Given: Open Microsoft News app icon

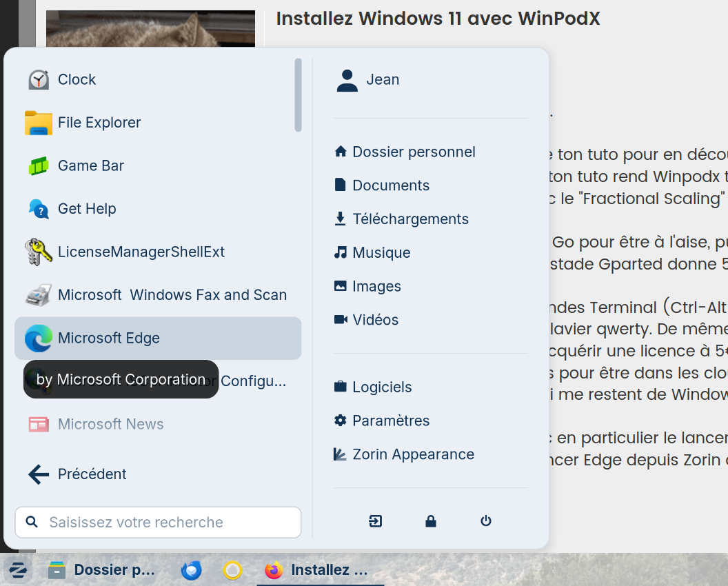Looking at the screenshot, I should 39,425.
